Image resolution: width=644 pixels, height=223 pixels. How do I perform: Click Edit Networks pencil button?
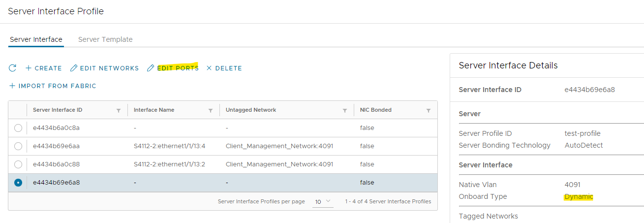pos(104,68)
